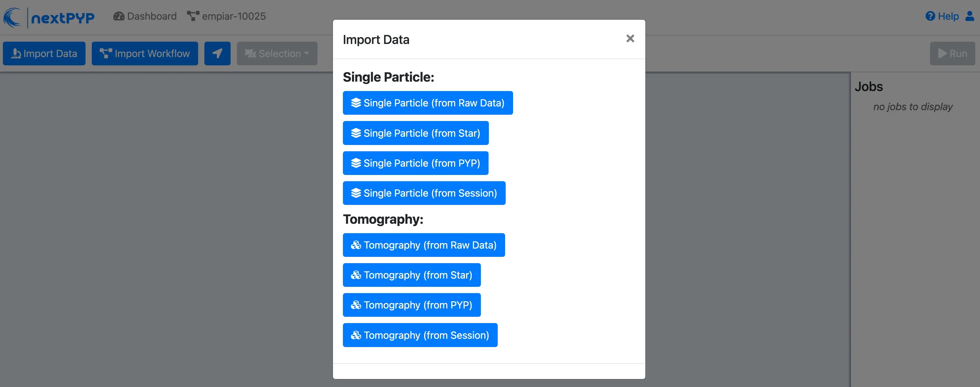Dismiss the Import Data dialog

coord(630,39)
